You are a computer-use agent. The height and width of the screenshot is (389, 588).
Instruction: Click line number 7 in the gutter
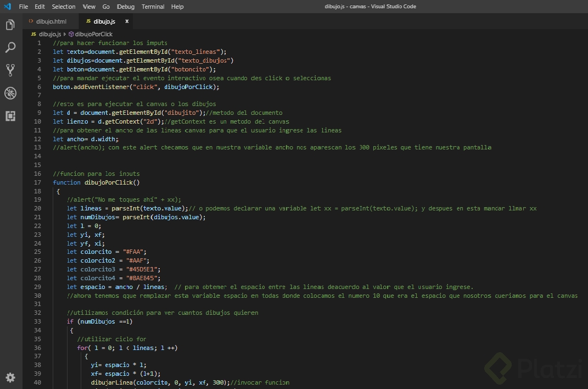click(x=39, y=95)
